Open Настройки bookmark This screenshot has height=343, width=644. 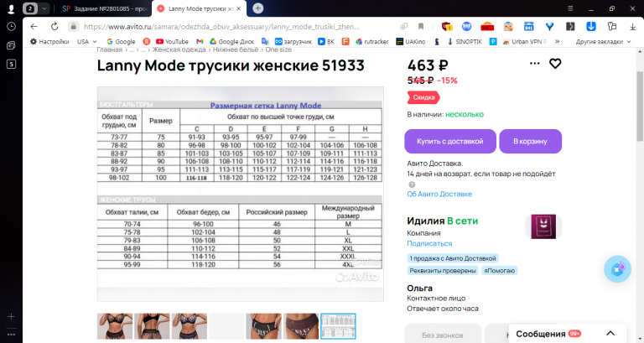click(49, 41)
